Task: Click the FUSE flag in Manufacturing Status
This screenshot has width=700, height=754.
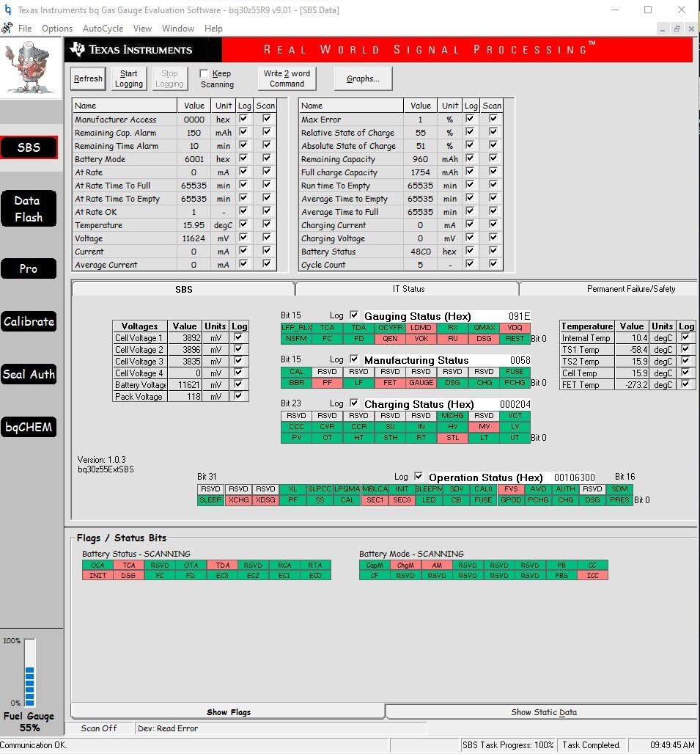Action: tap(515, 372)
